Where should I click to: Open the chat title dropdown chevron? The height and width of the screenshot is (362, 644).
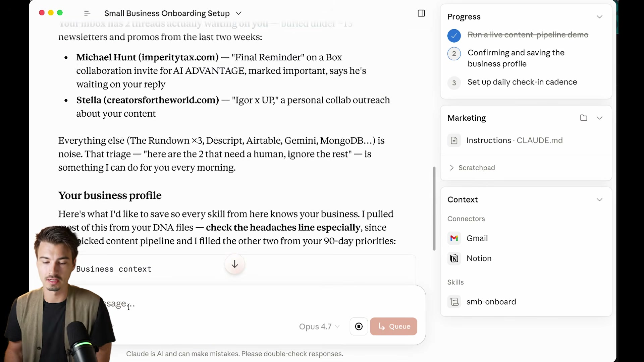[x=238, y=13]
